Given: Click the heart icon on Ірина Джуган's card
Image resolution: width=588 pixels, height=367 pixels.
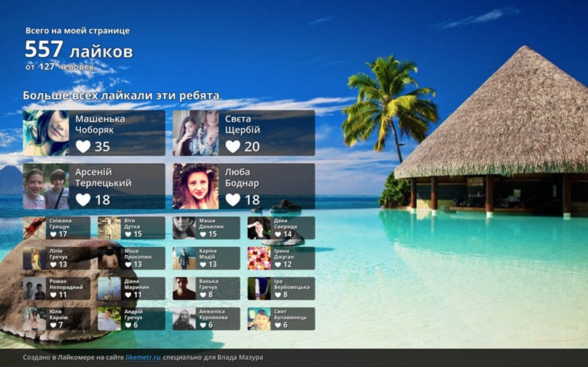Looking at the screenshot, I should [278, 264].
